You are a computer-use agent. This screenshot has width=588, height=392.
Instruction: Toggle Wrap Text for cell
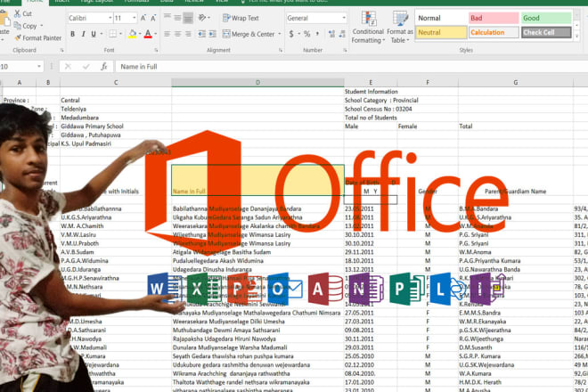coord(241,18)
